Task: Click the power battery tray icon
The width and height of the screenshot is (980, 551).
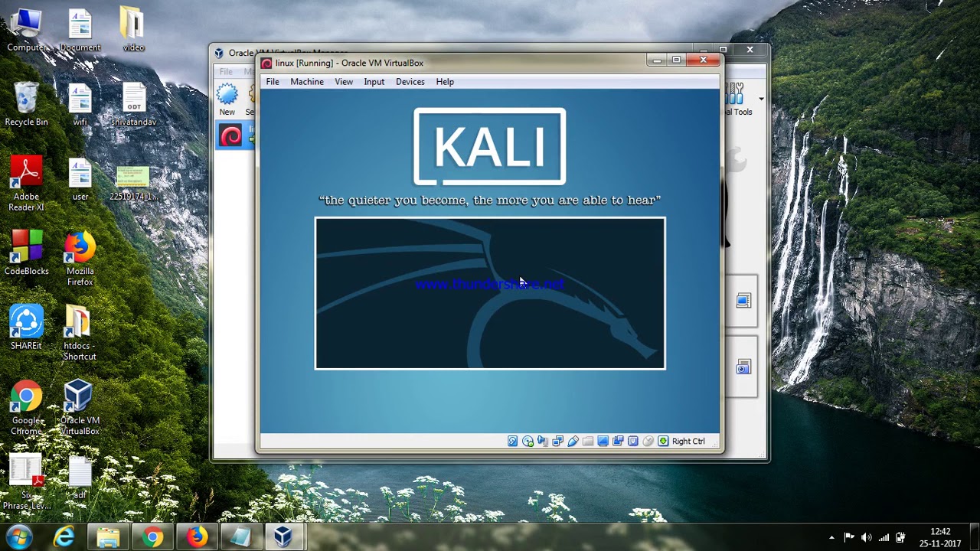Action: click(x=901, y=538)
